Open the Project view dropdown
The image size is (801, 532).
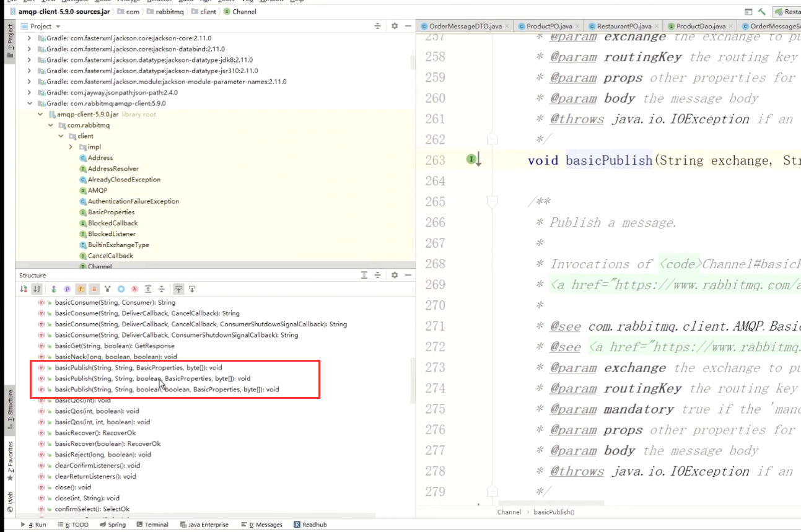click(41, 26)
